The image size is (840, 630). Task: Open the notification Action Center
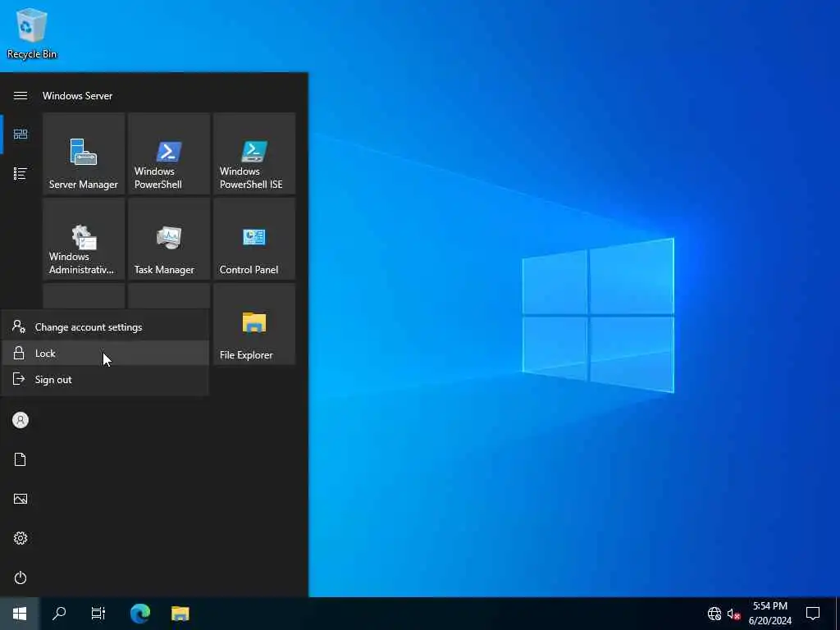point(813,614)
